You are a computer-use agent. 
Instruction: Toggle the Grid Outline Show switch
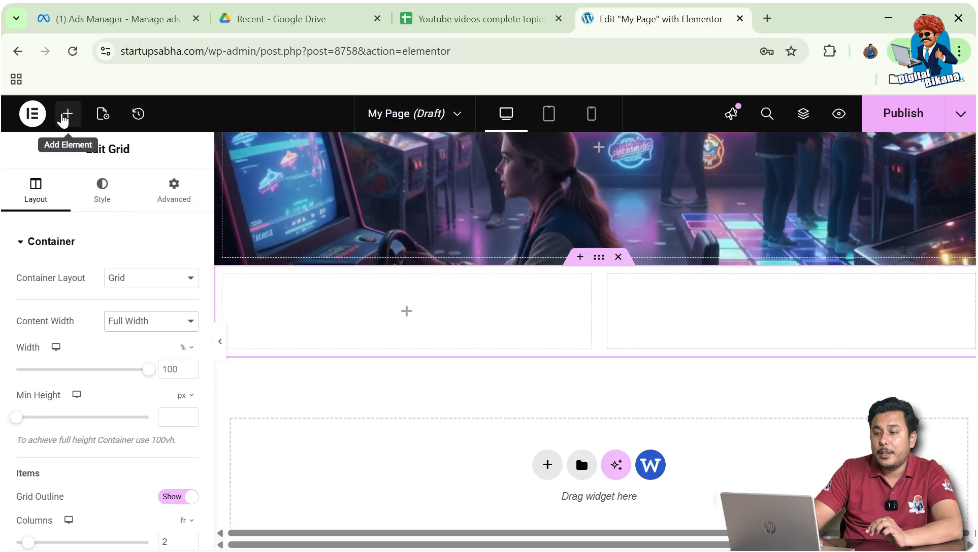(x=178, y=497)
